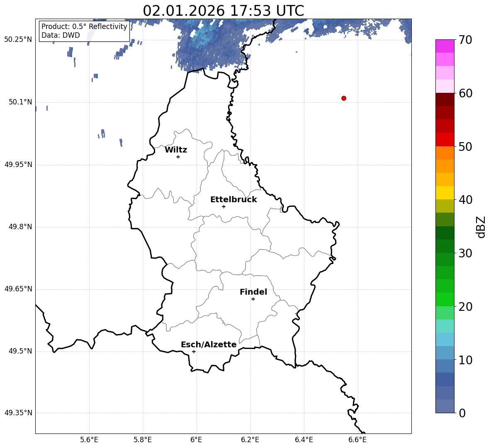This screenshot has width=491, height=448.
Task: Click the 5.8°E longitude label
Action: coord(143,440)
